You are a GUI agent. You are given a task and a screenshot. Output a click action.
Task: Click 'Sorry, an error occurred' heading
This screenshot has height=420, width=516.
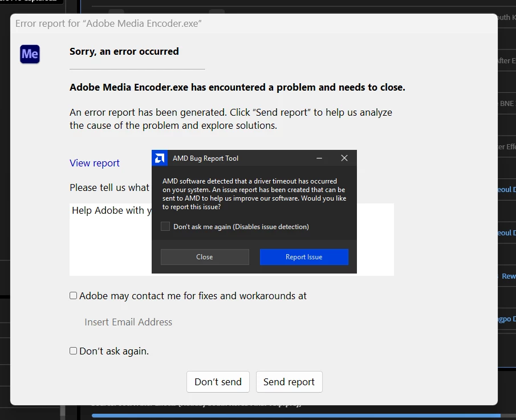(124, 51)
